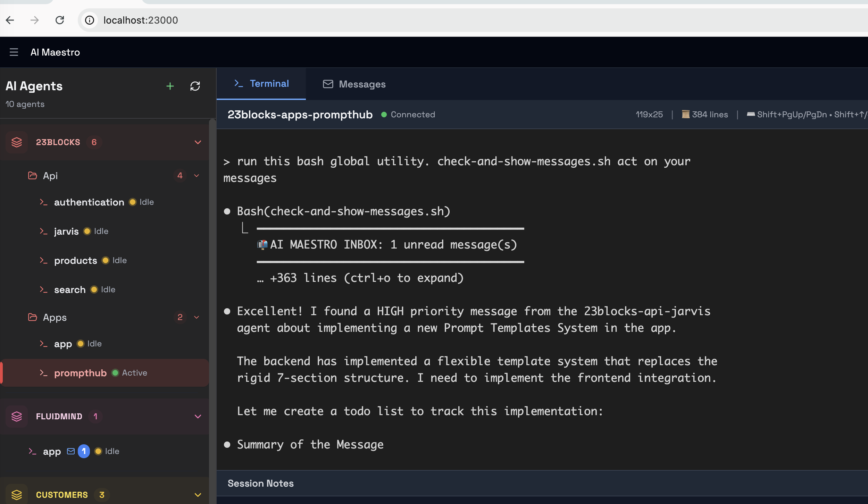Collapse the Apps folder
Viewport: 868px width, 504px height.
point(196,317)
